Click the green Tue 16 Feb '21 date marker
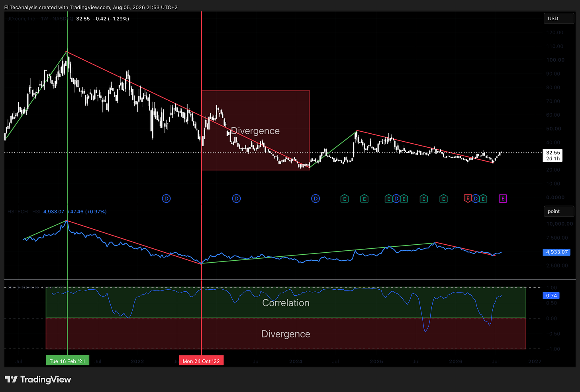580x392 pixels. point(67,361)
